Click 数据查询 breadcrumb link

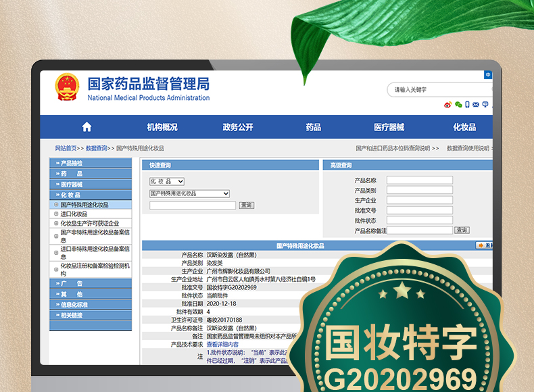[x=97, y=148]
